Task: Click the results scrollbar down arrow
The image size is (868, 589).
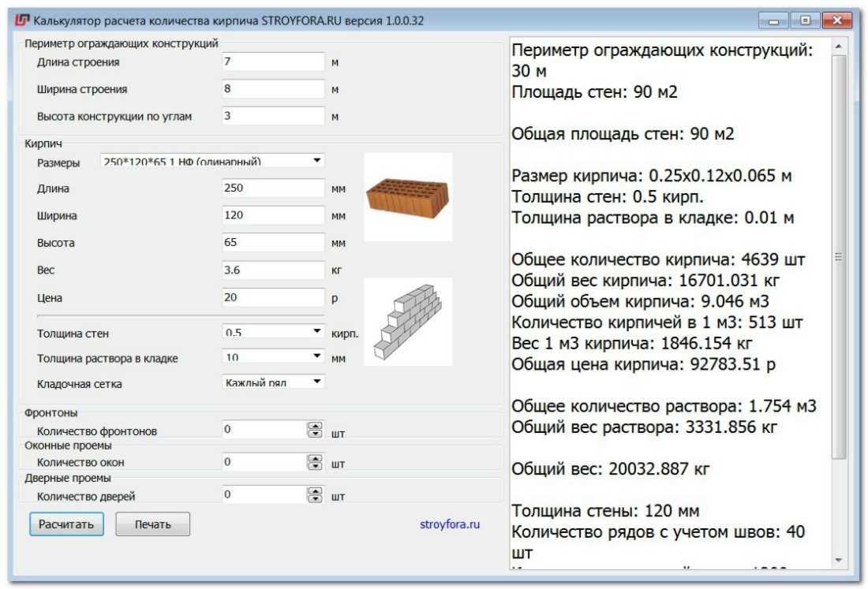Action: pyautogui.click(x=839, y=561)
